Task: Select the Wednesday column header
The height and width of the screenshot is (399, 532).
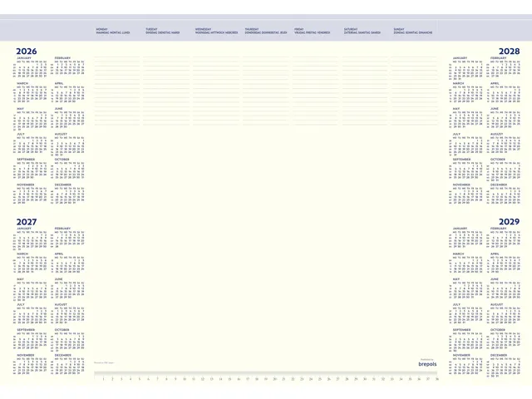Action: [x=216, y=32]
